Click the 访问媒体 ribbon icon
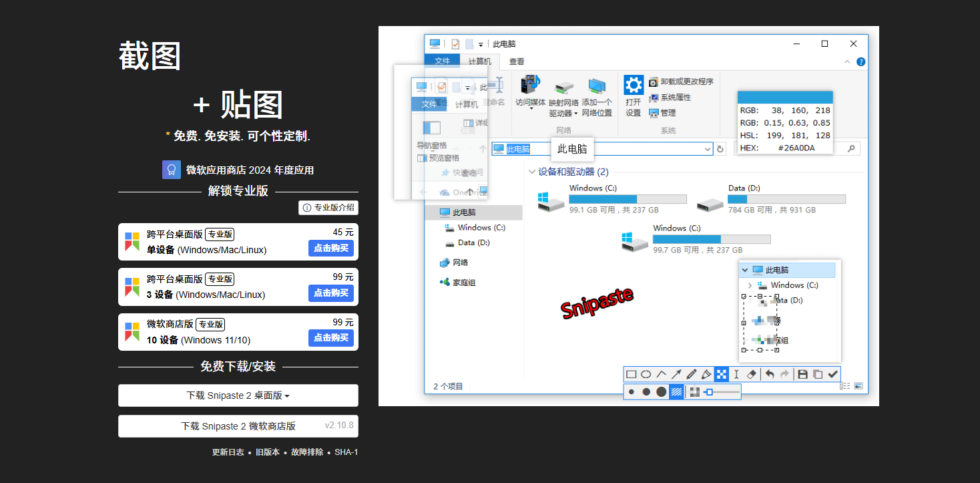980x483 pixels. tap(531, 85)
